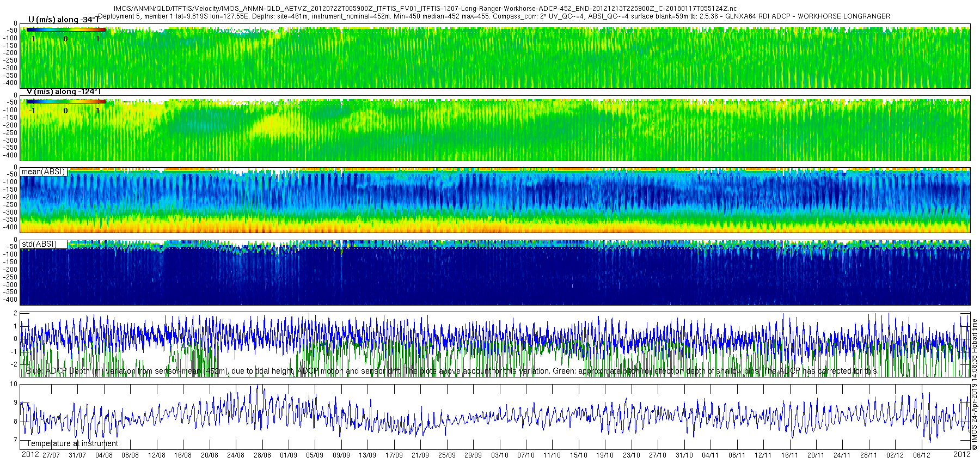Click the '16/11' date tick label
Screen dimensions: 980x463
(789, 455)
